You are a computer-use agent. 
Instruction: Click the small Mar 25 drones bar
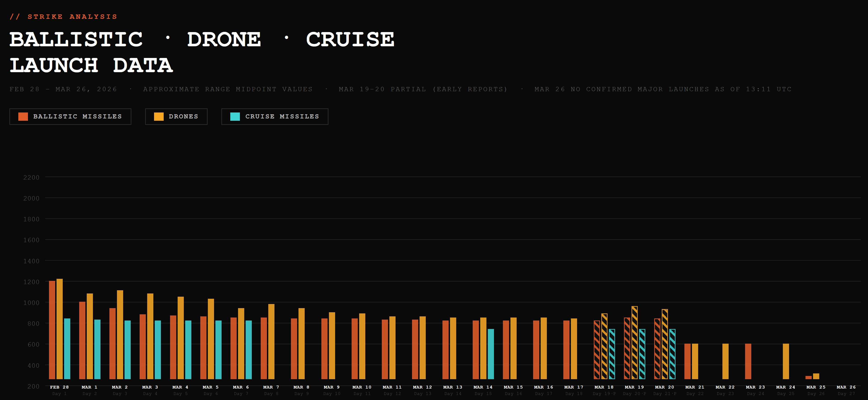coord(816,376)
